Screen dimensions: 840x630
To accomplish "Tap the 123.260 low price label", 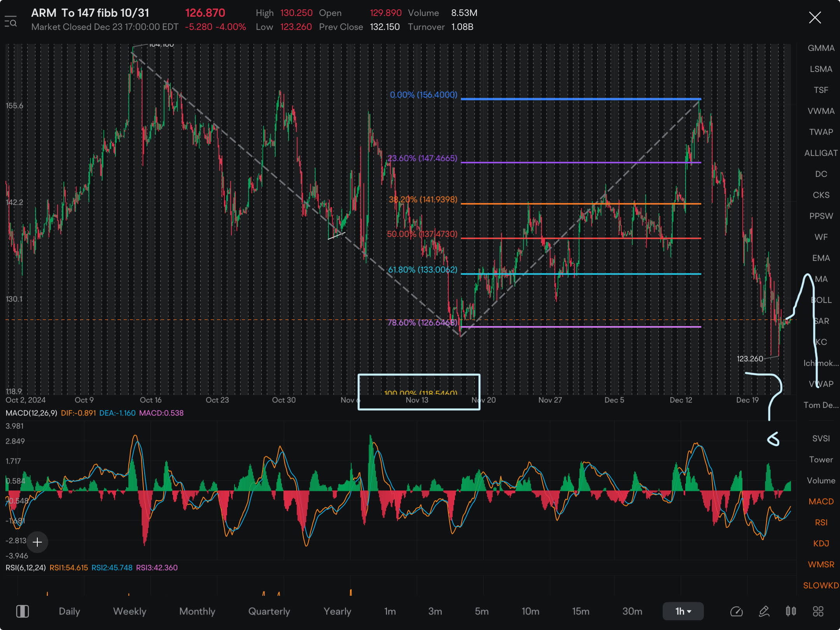I will [x=750, y=359].
